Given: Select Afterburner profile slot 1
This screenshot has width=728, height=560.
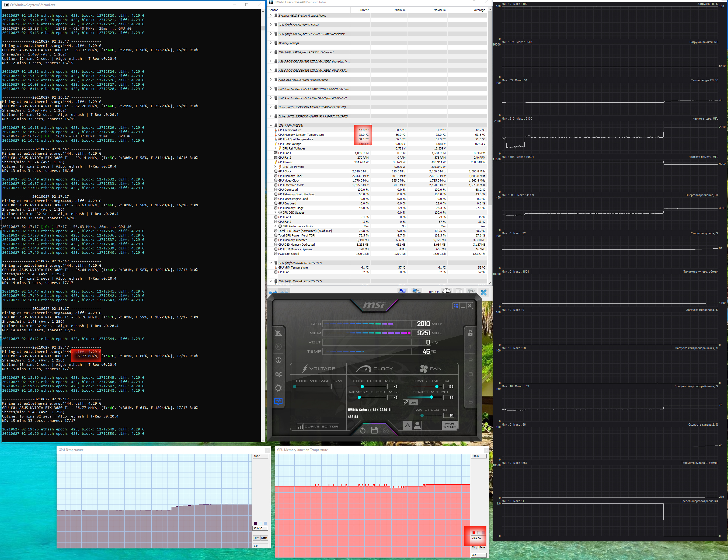Looking at the screenshot, I should point(470,347).
